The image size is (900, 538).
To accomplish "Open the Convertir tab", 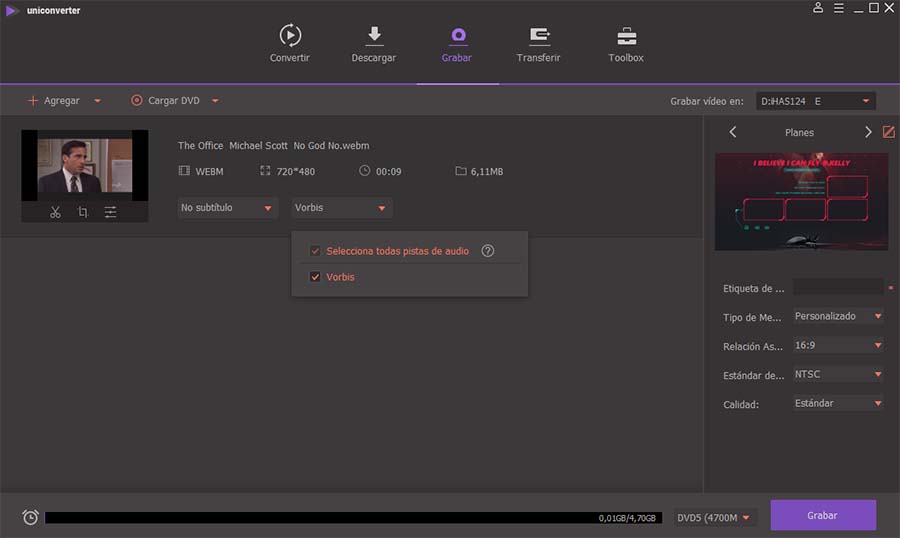I will coord(289,44).
